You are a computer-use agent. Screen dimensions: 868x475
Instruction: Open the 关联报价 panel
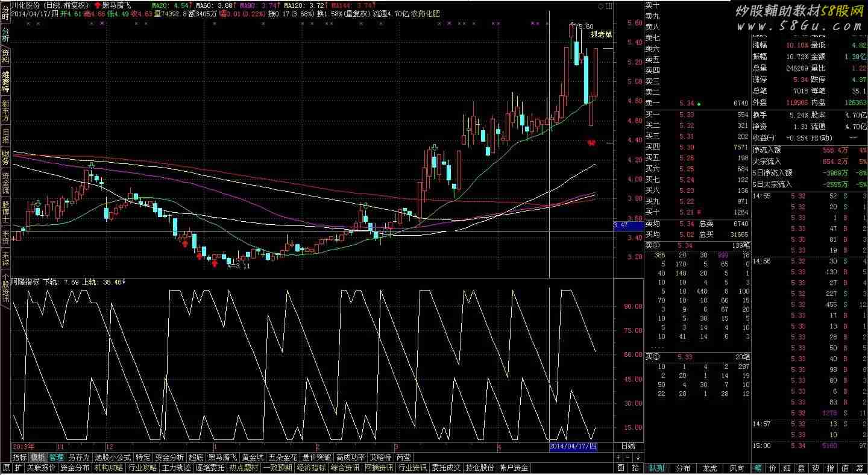click(42, 468)
